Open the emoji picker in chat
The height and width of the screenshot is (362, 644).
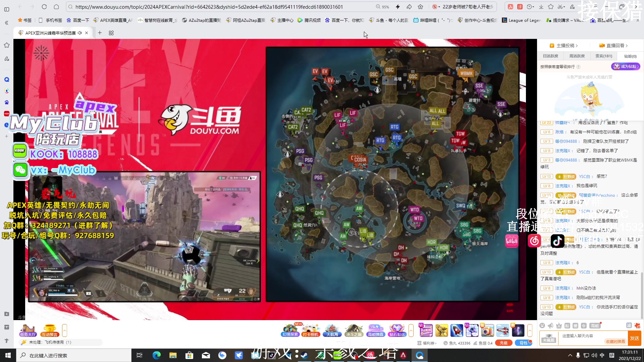[542, 326]
